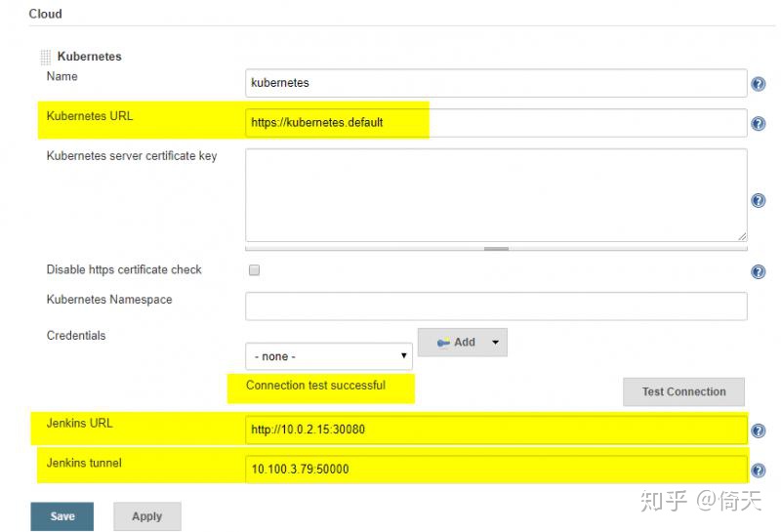Save the cloud configuration

pos(62,516)
